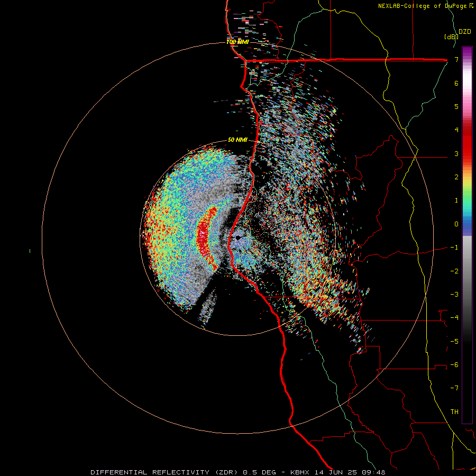The width and height of the screenshot is (476, 476).
Task: Click the black radar site dot at center
Action: pos(237,237)
